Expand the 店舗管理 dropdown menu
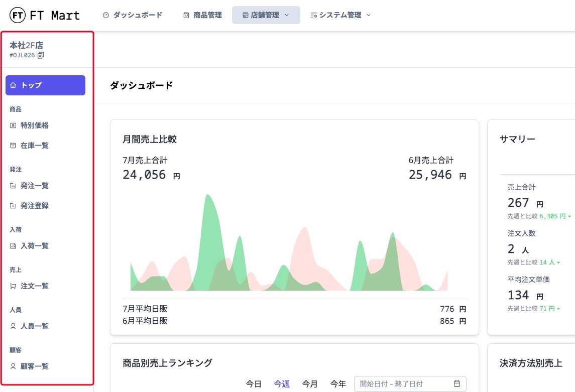This screenshot has width=575, height=392. tap(266, 15)
